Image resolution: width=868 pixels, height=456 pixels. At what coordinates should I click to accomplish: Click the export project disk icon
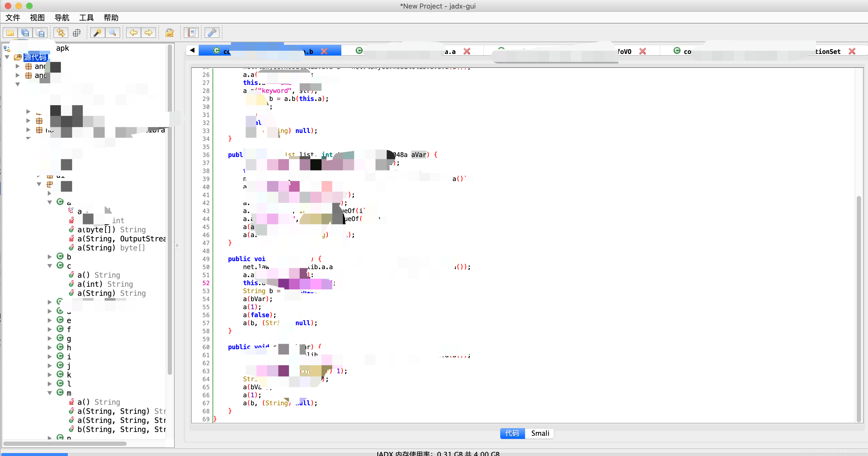pos(40,33)
